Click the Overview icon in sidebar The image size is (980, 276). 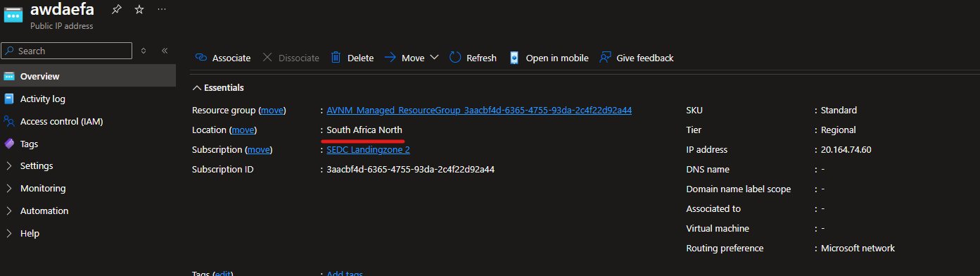pyautogui.click(x=9, y=76)
